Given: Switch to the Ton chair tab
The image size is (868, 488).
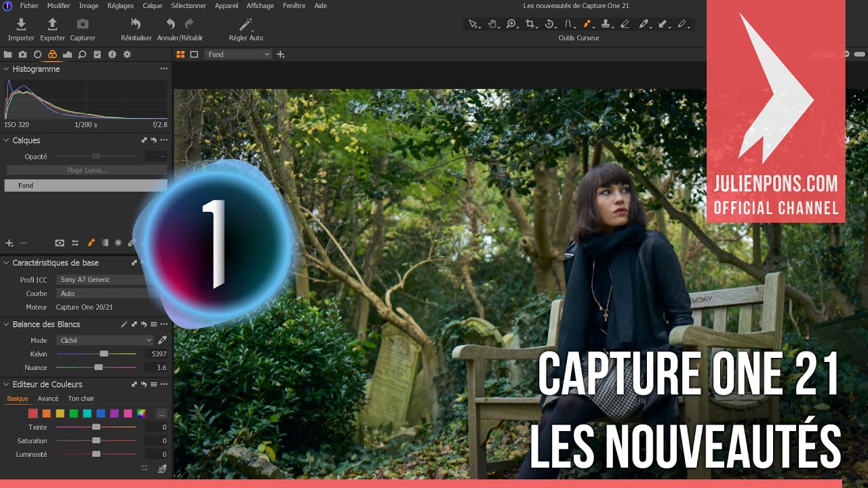Looking at the screenshot, I should [81, 399].
